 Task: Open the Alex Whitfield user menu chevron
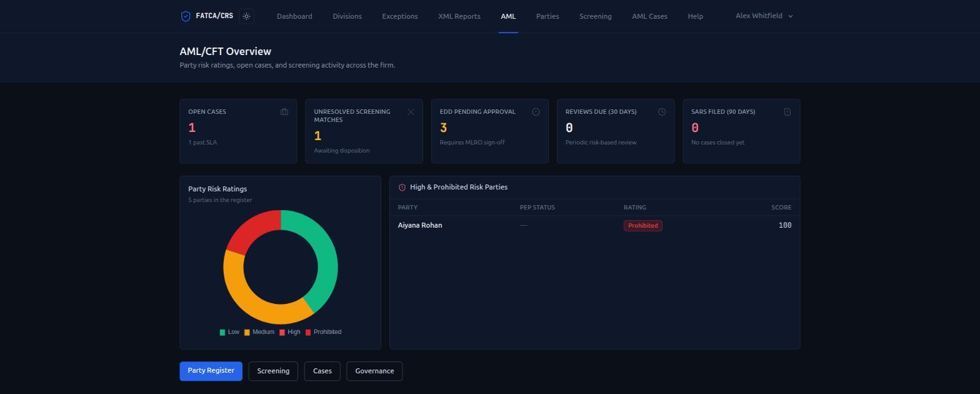tap(791, 16)
